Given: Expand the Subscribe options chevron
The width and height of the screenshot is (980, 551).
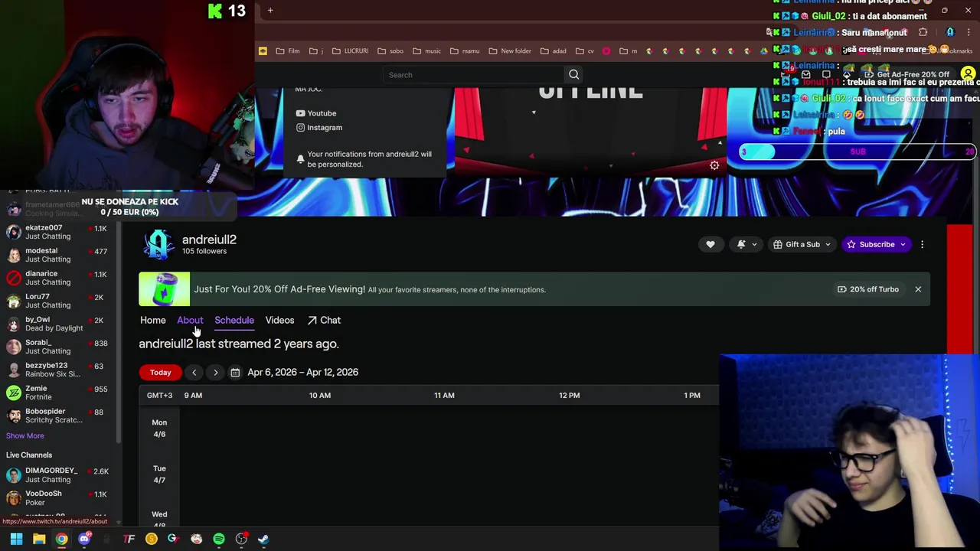Looking at the screenshot, I should tap(903, 244).
